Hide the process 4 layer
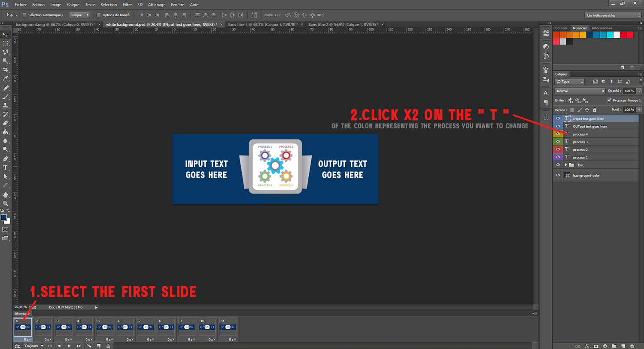644x349 pixels. tap(558, 134)
